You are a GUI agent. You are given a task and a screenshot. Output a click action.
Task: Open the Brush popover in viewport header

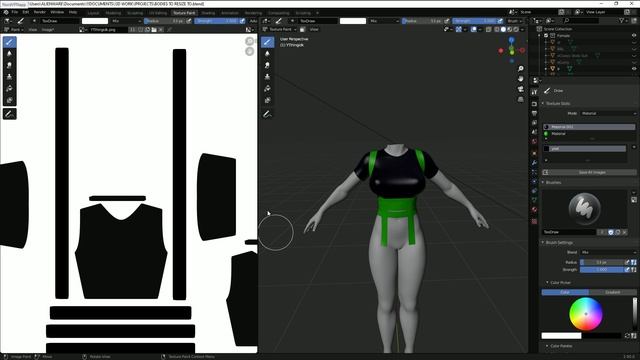[x=514, y=21]
